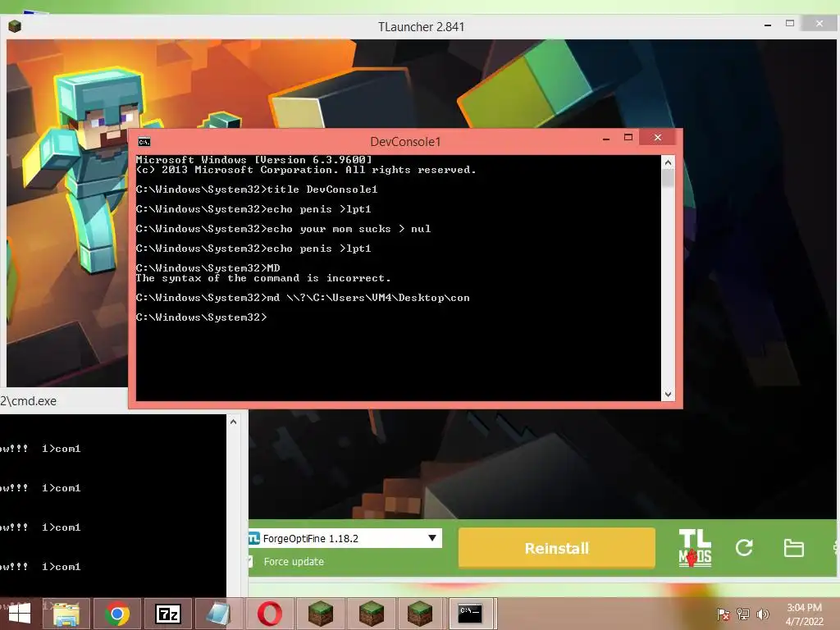Click DevConsole1 scrollbar thumb
Image resolution: width=840 pixels, height=630 pixels.
pos(668,178)
